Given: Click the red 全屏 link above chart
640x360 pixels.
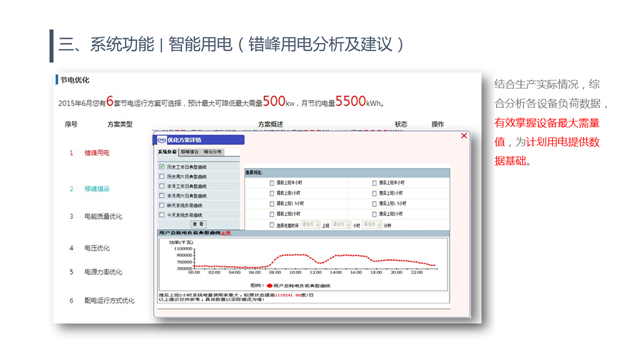Looking at the screenshot, I should pos(226,233).
